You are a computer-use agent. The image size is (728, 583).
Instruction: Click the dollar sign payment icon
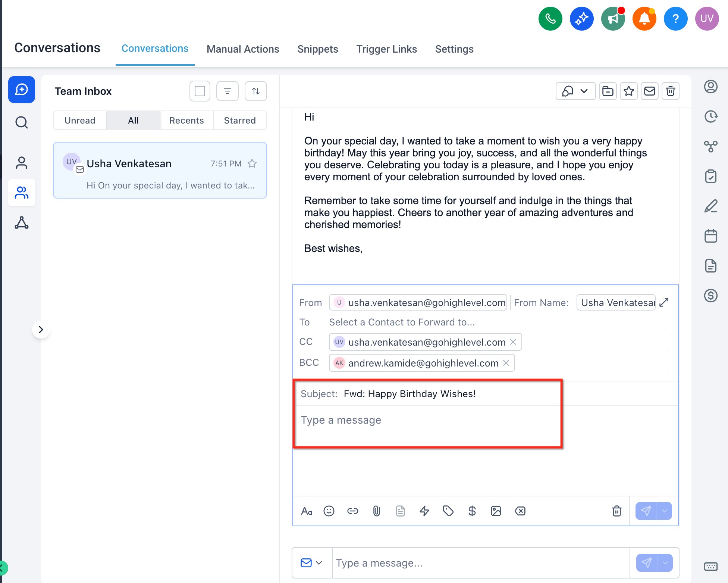(x=472, y=511)
